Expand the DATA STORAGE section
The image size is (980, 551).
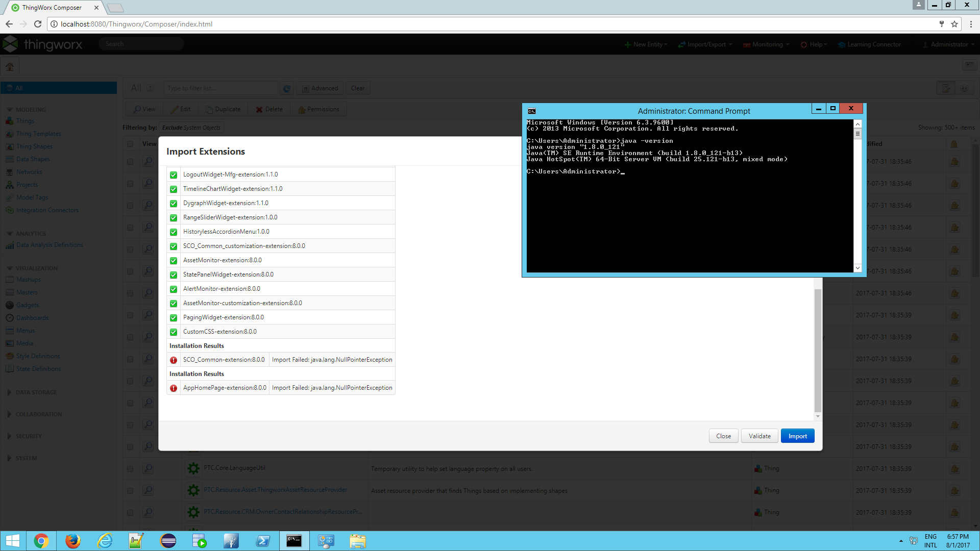coord(36,392)
